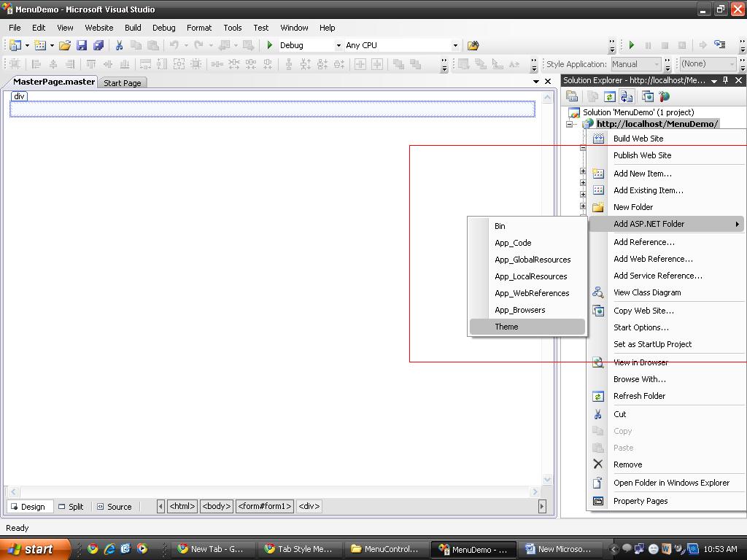Open the Debug configuration dropdown

coord(338,46)
